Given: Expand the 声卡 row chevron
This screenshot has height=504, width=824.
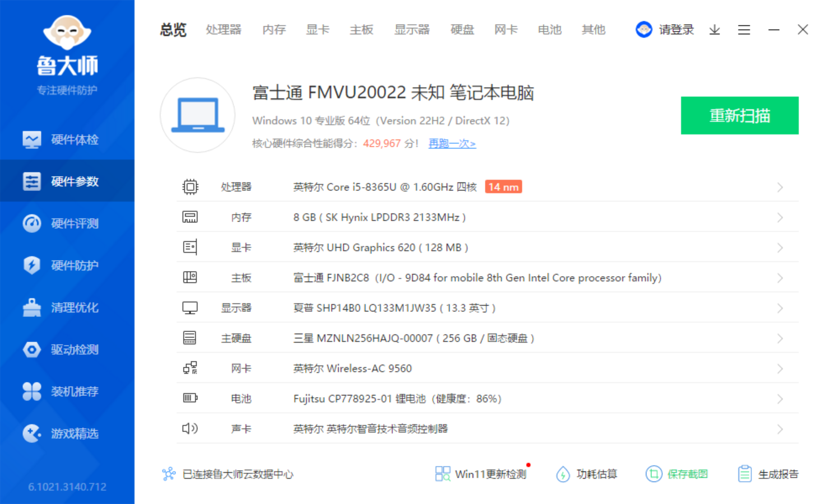Looking at the screenshot, I should [780, 429].
